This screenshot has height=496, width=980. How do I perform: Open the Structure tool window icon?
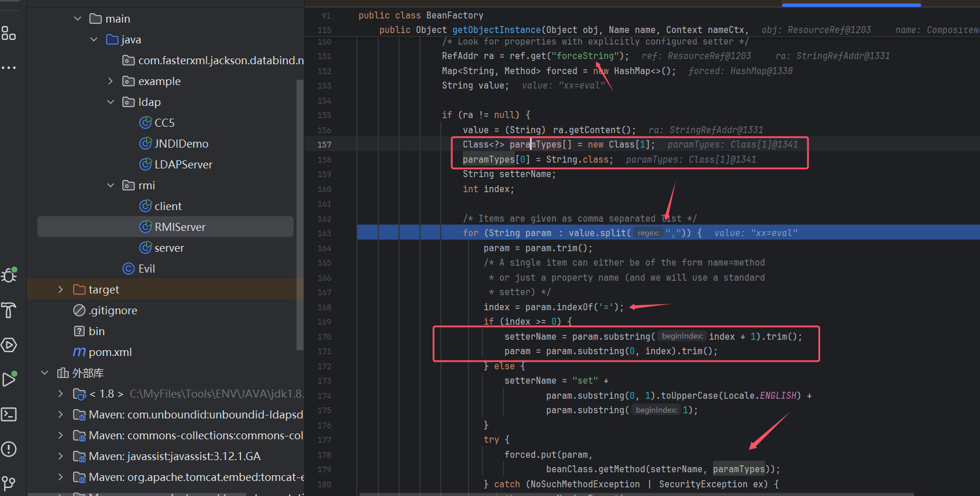[x=9, y=34]
